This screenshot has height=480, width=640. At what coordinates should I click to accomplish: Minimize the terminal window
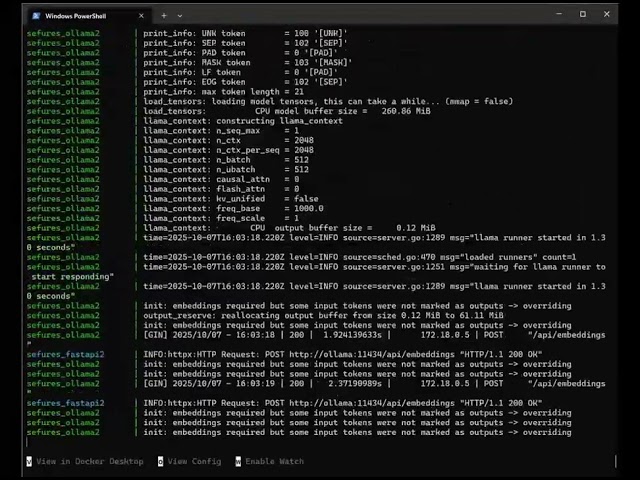559,14
